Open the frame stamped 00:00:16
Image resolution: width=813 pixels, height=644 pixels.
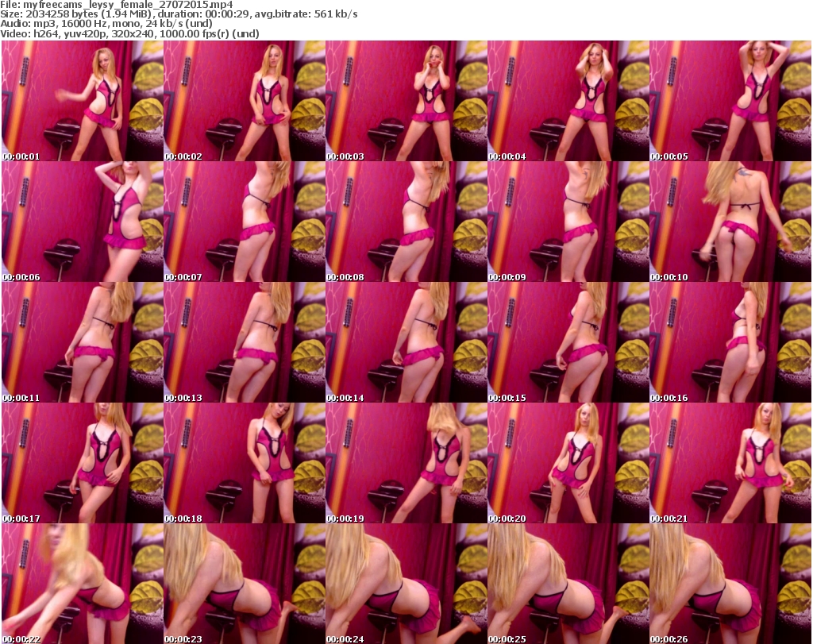pos(730,342)
